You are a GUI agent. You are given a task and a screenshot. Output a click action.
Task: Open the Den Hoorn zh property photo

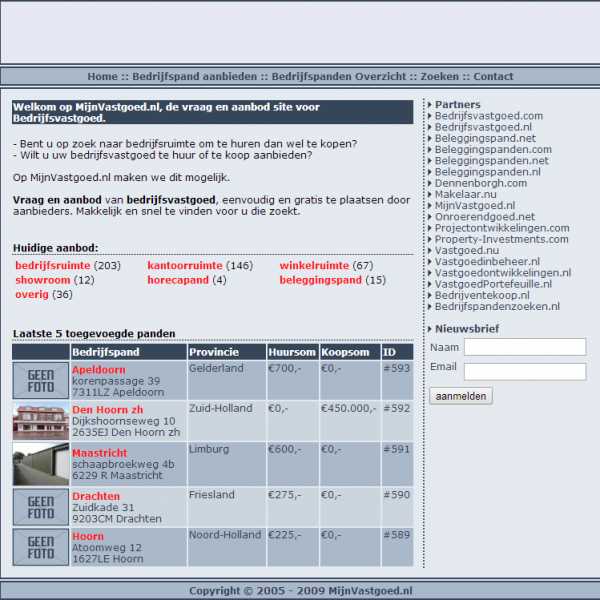tap(41, 421)
